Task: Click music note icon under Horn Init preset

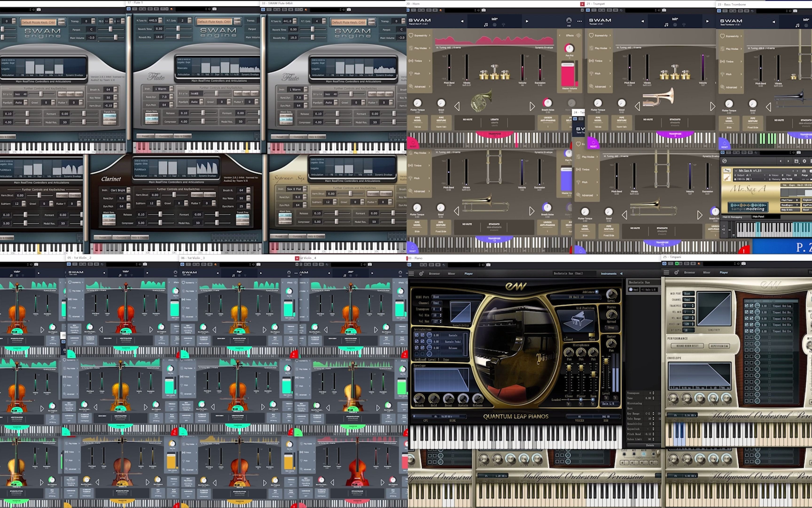Action: pos(485,25)
